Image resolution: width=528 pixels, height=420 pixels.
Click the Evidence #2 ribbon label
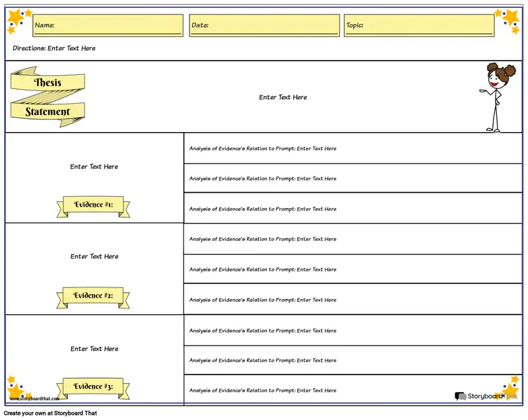pos(93,296)
